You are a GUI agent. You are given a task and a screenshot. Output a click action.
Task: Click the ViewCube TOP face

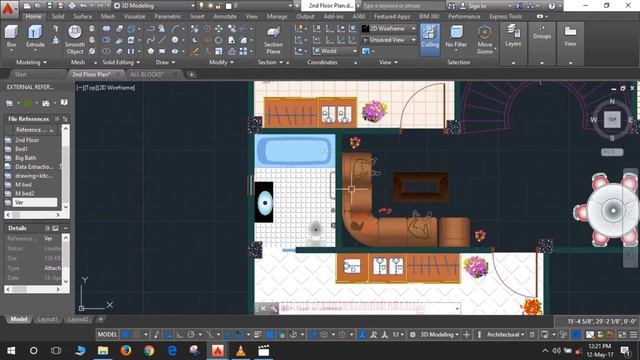click(x=612, y=120)
